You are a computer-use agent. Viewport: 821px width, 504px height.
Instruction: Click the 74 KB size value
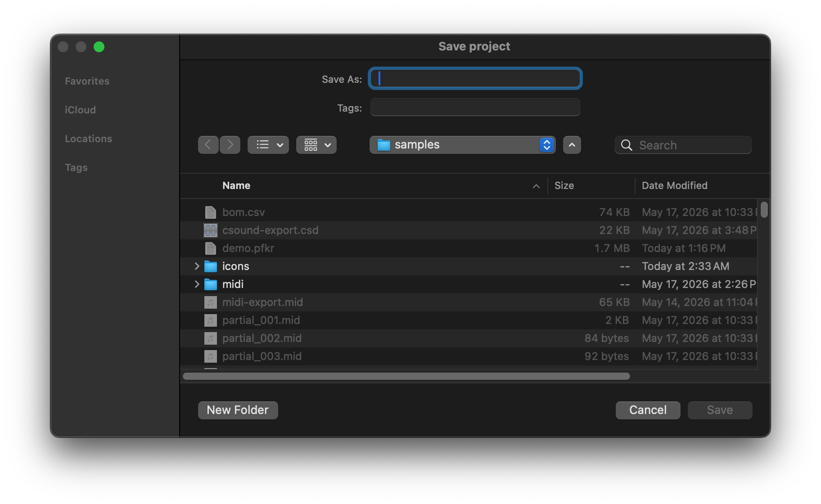pyautogui.click(x=614, y=212)
